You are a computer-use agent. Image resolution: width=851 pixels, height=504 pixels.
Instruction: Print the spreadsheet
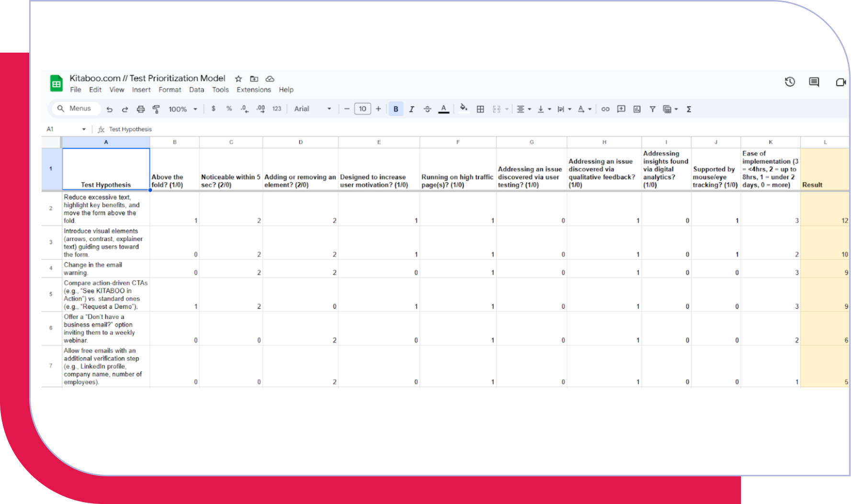coord(141,109)
